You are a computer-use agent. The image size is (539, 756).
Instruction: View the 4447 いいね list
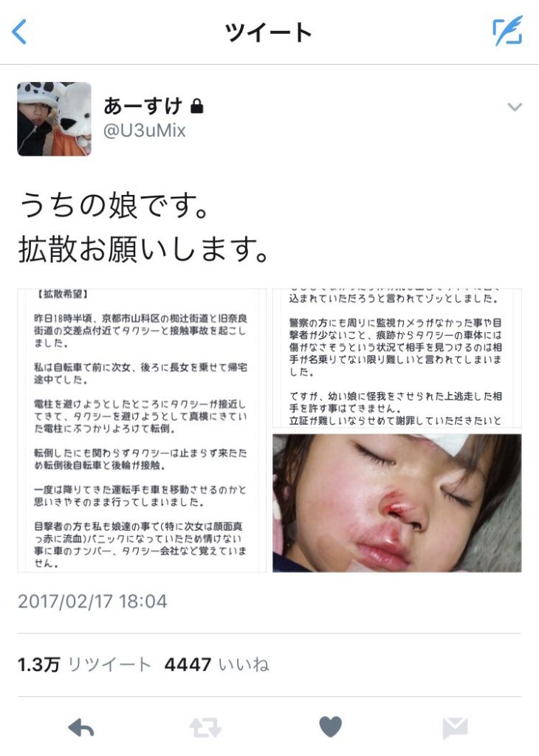coord(216,664)
